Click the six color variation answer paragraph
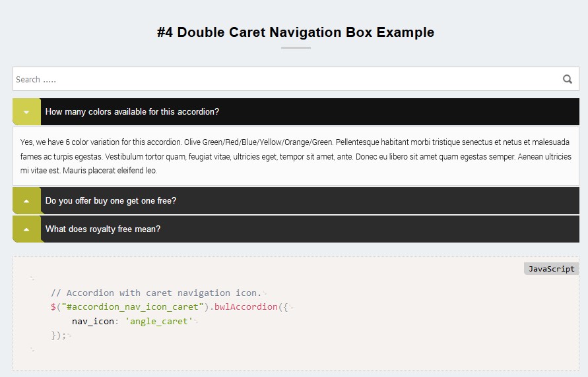Image resolution: width=588 pixels, height=377 pixels. 296,156
